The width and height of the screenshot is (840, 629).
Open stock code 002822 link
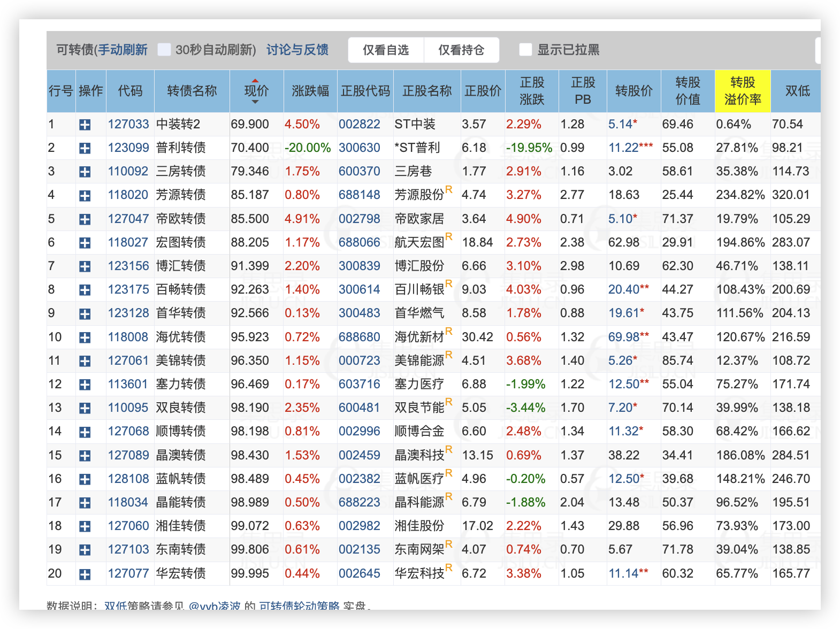tap(360, 124)
